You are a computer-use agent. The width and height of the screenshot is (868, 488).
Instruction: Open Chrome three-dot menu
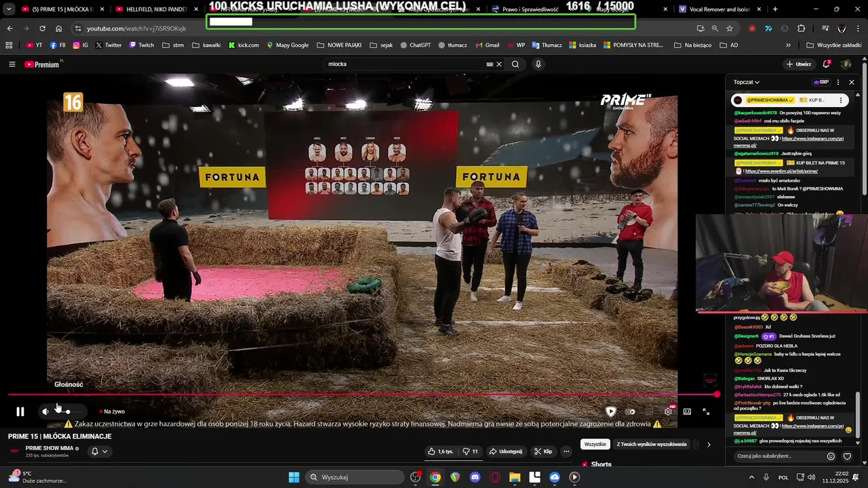tap(859, 28)
